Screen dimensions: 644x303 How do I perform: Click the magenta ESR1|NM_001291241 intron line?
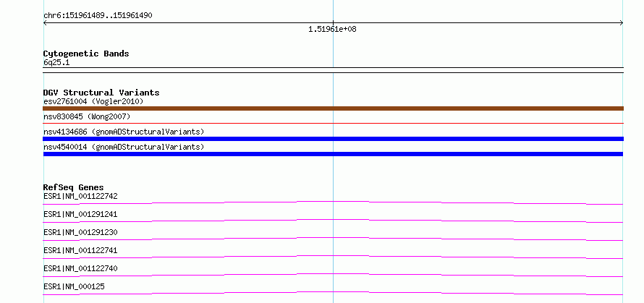(x=333, y=221)
